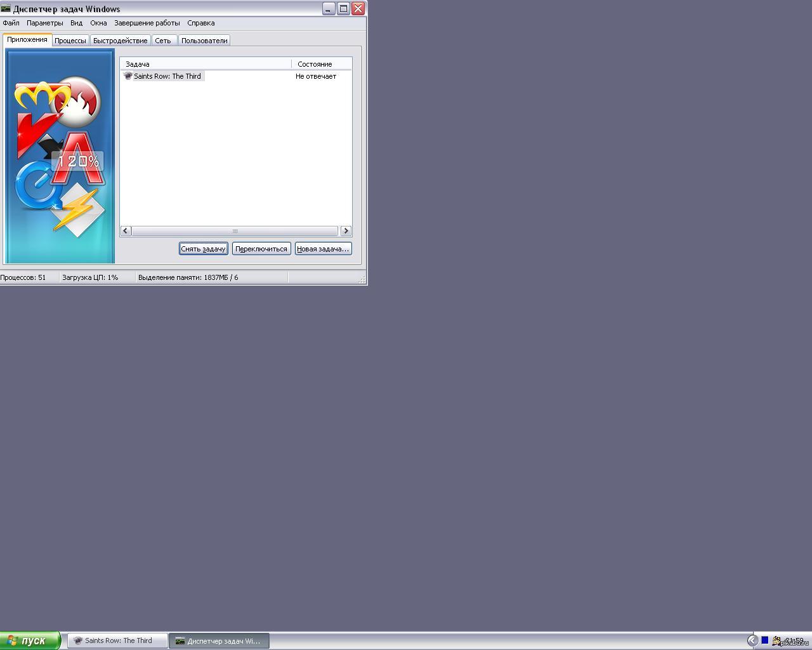Click the Task Manager title bar icon
Screen dimensions: 812x650
[6, 8]
